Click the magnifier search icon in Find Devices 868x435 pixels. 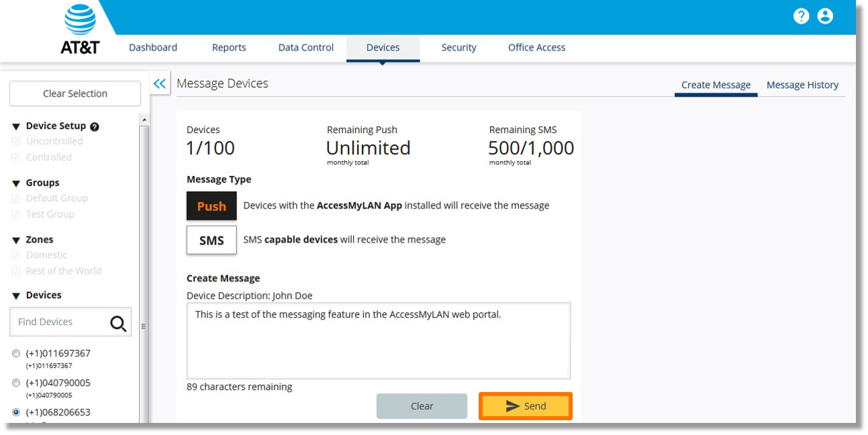(118, 324)
